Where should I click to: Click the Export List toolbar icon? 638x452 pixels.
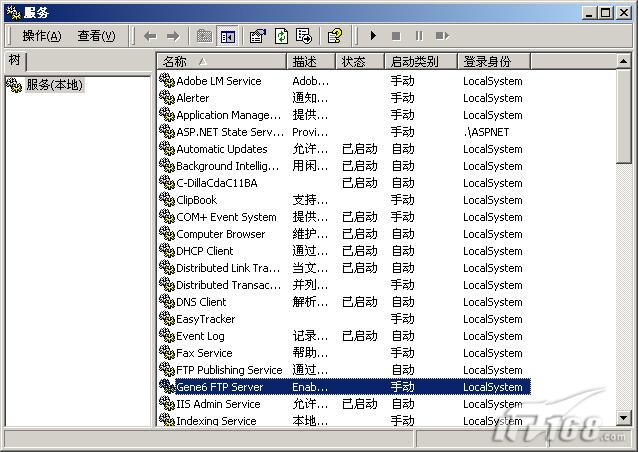tap(304, 36)
